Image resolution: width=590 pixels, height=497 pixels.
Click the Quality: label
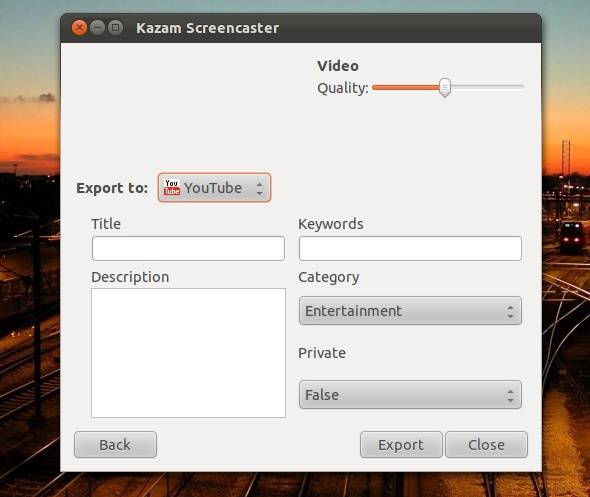(343, 88)
